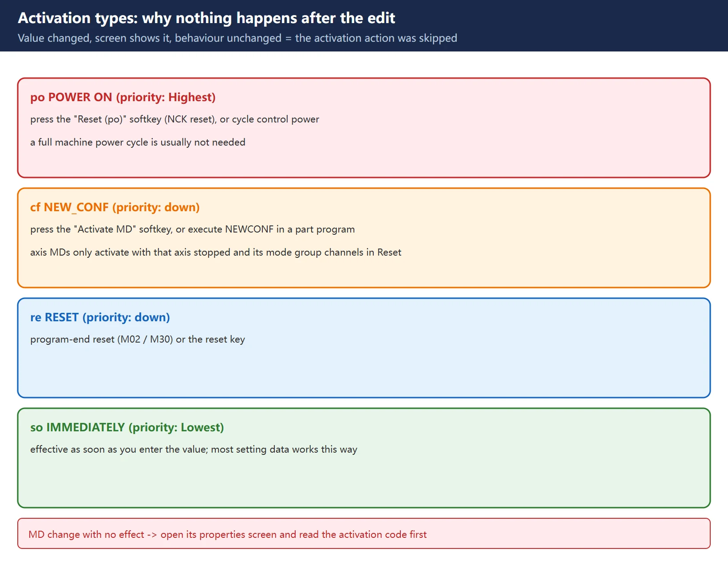Click the red note 'MD change with no effect'
The height and width of the screenshot is (568, 728).
[x=364, y=534]
